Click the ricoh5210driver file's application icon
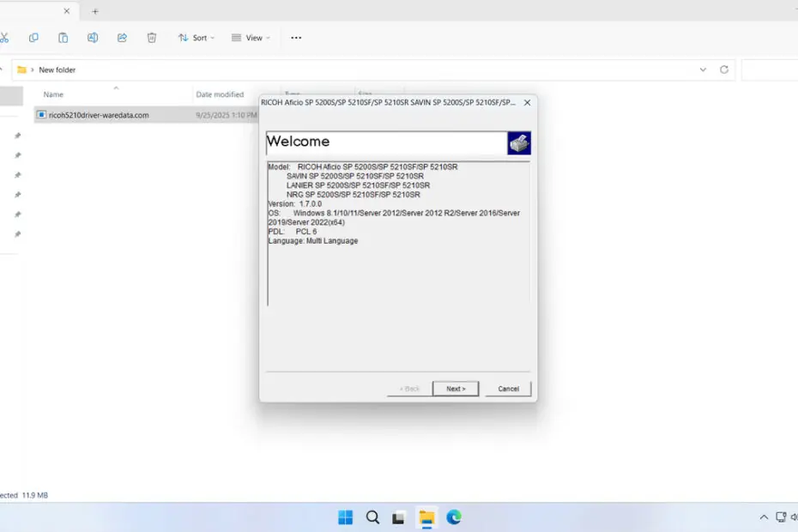 (x=41, y=114)
